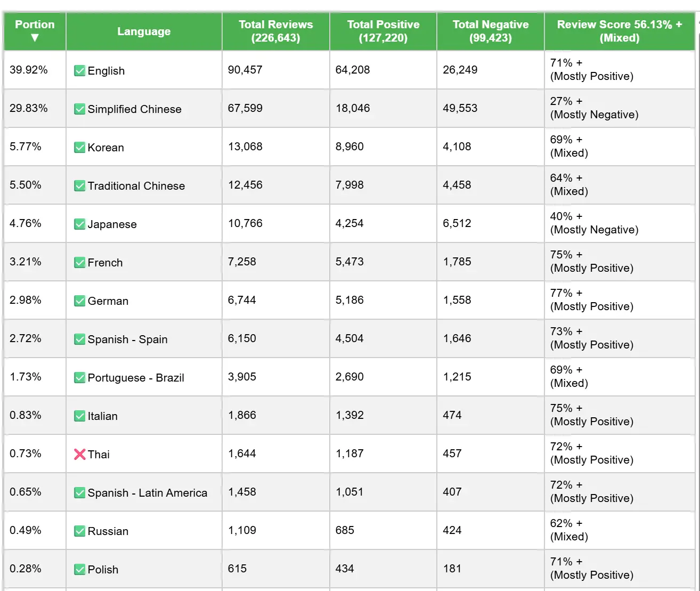Click the green check icon beside Traditional Chinese

click(x=79, y=185)
